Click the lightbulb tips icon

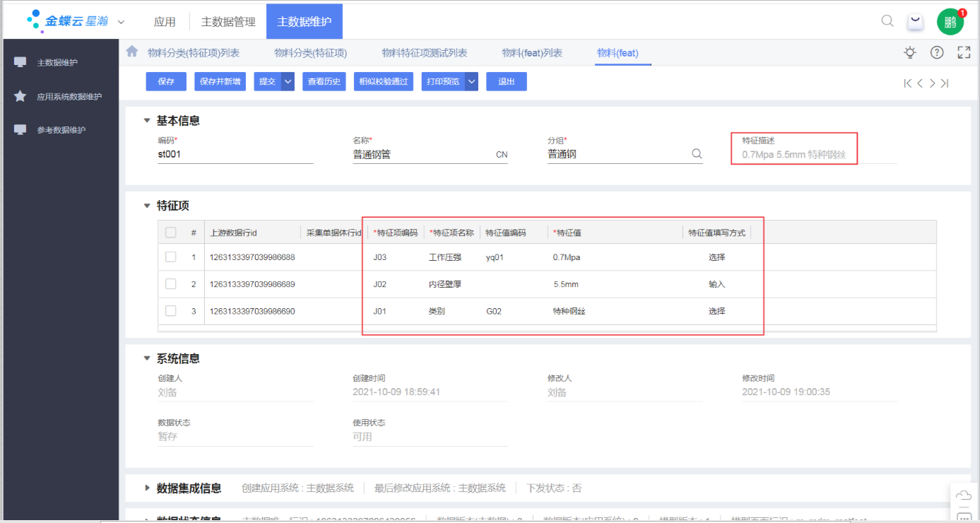pyautogui.click(x=910, y=52)
